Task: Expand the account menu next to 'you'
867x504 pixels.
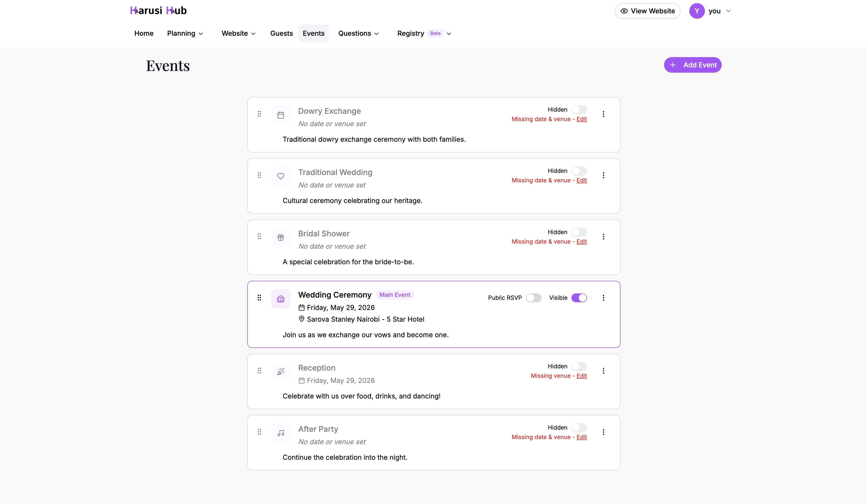Action: [x=728, y=11]
